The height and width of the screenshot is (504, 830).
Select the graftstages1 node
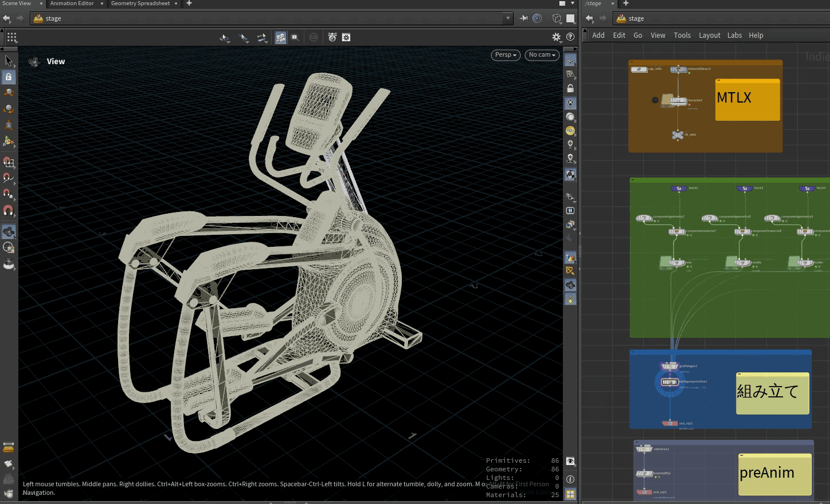click(x=670, y=366)
